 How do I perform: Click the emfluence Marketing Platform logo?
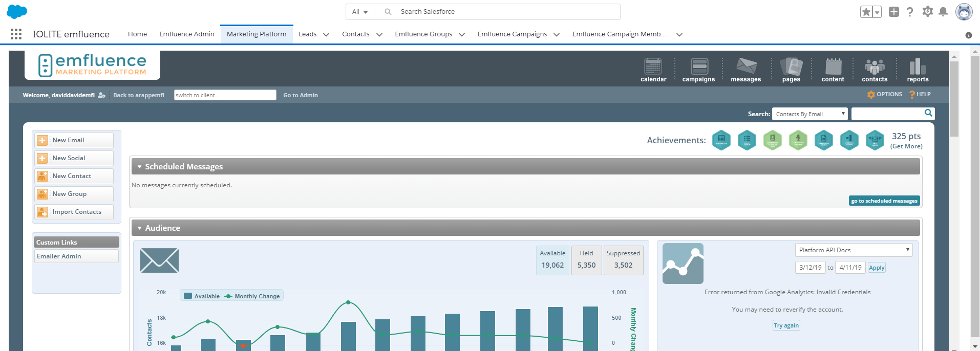click(x=93, y=65)
